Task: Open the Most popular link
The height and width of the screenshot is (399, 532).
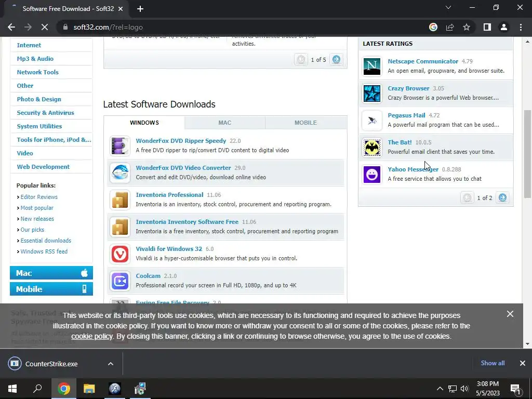Action: tap(37, 208)
